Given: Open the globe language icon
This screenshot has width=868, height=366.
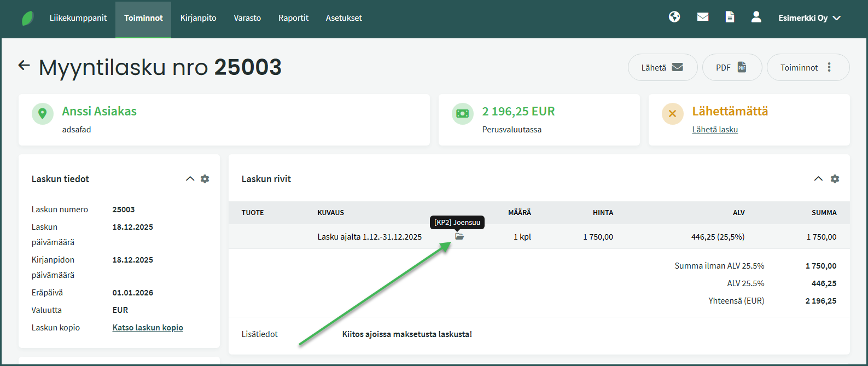Looking at the screenshot, I should [x=674, y=18].
